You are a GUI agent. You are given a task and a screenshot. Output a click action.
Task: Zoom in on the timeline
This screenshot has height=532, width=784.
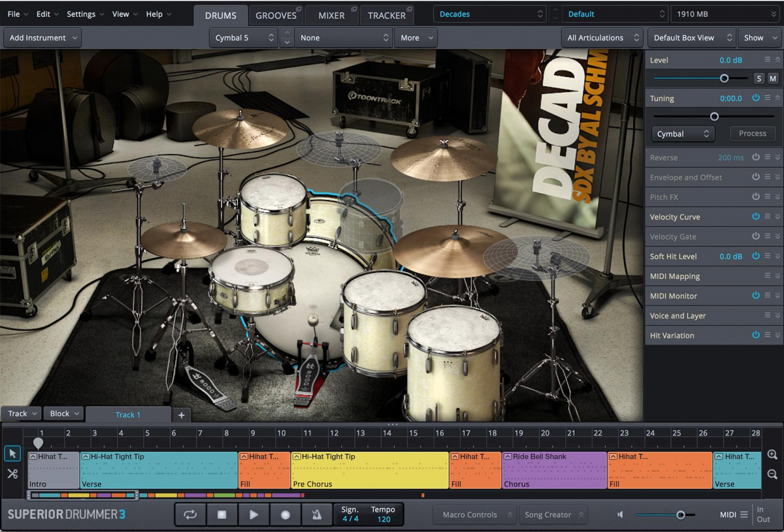[772, 455]
